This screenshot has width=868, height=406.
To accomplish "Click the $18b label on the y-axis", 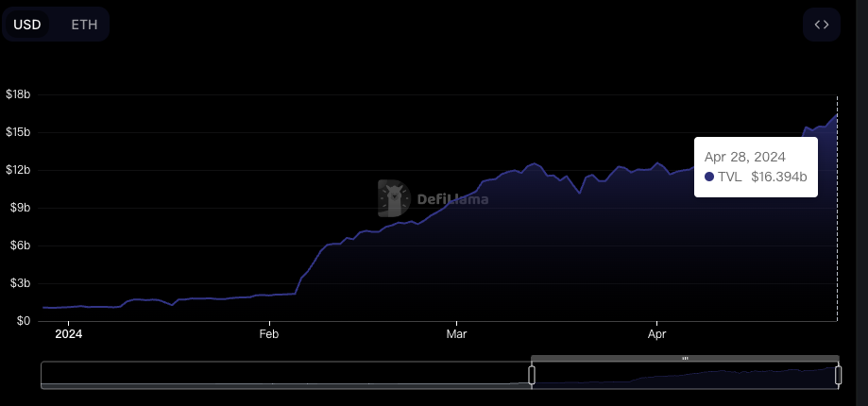I will [x=18, y=94].
